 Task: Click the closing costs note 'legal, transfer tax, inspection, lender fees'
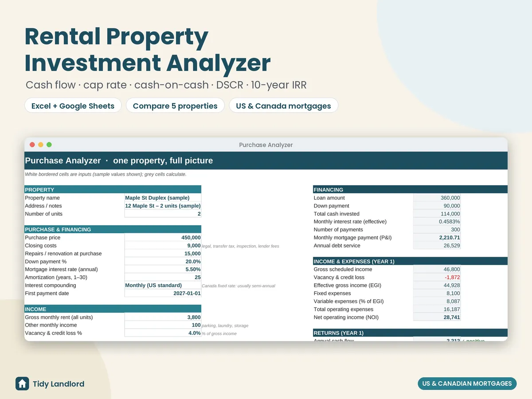point(240,246)
